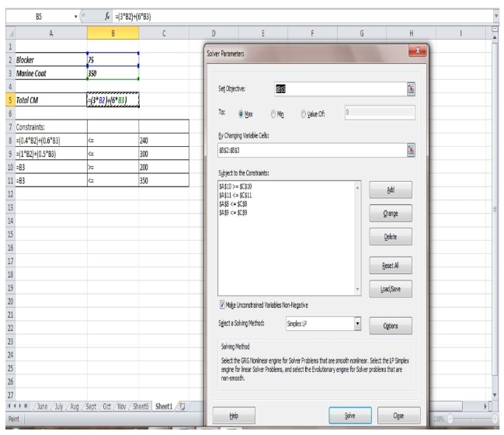504x435 pixels.
Task: Click the Insert Function fx icon
Action: pyautogui.click(x=106, y=16)
